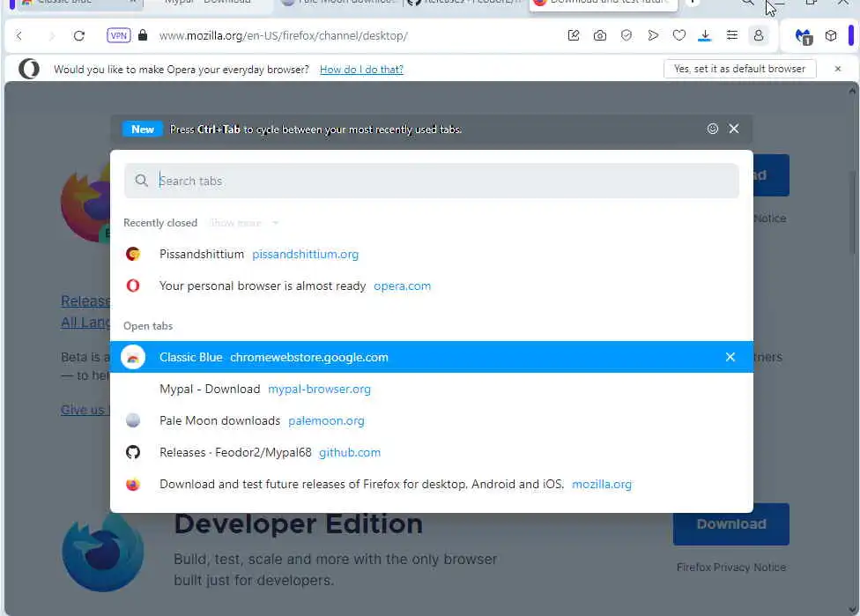Send feedback using smiley icon

pyautogui.click(x=713, y=129)
